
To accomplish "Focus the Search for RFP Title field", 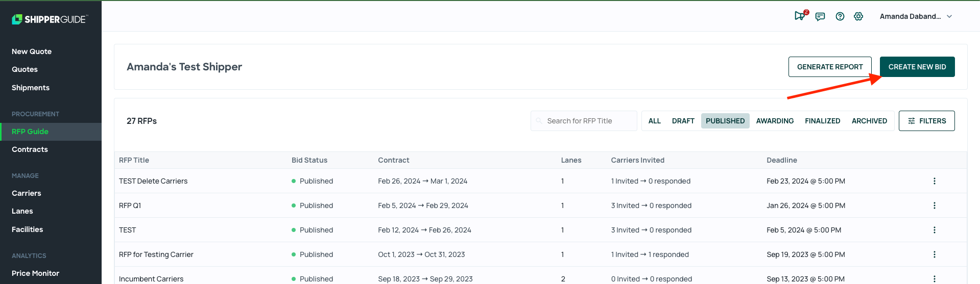I will (x=584, y=121).
